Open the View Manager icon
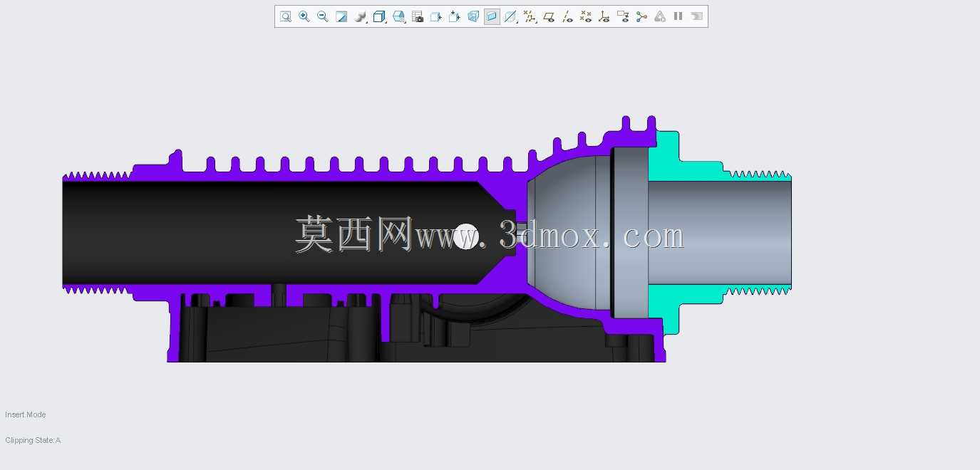 click(x=418, y=16)
